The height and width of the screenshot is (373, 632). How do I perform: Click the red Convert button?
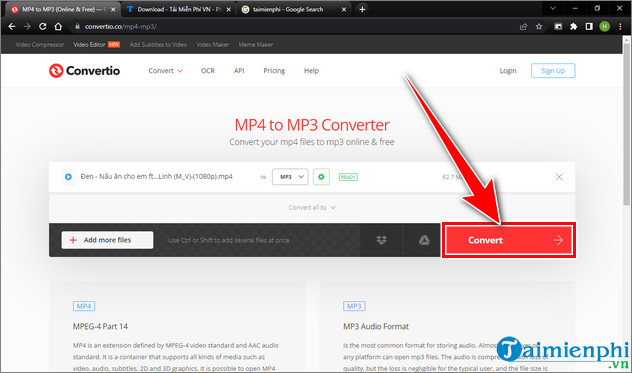[x=509, y=240]
